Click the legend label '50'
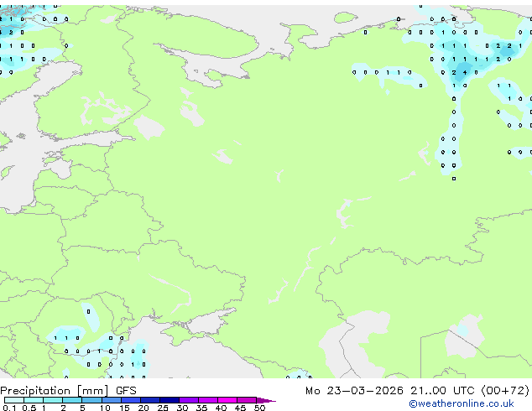The height and width of the screenshot is (411, 532). 260,408
